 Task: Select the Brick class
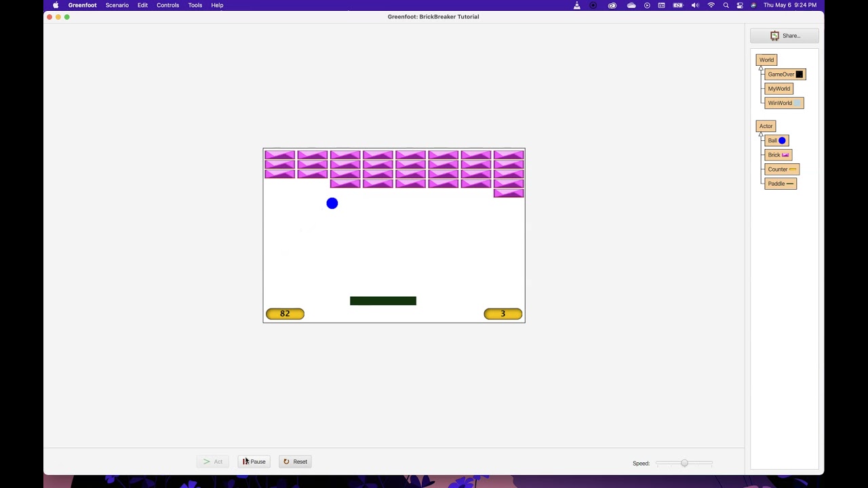point(778,155)
